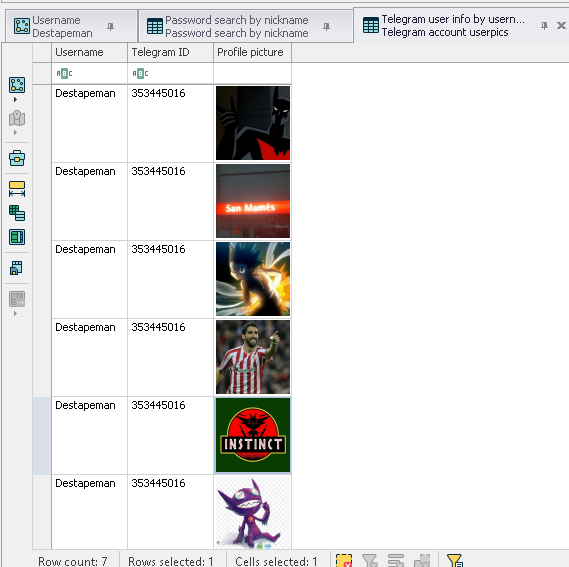Click the Profile picture column header

252,52
